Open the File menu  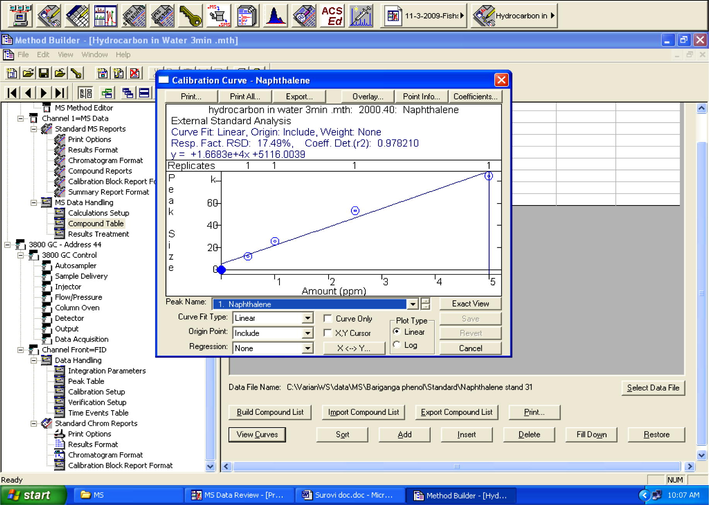(x=23, y=55)
